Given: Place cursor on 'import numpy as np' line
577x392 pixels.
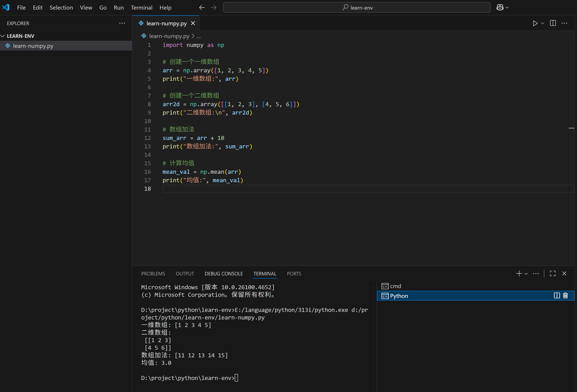Looking at the screenshot, I should pyautogui.click(x=193, y=45).
